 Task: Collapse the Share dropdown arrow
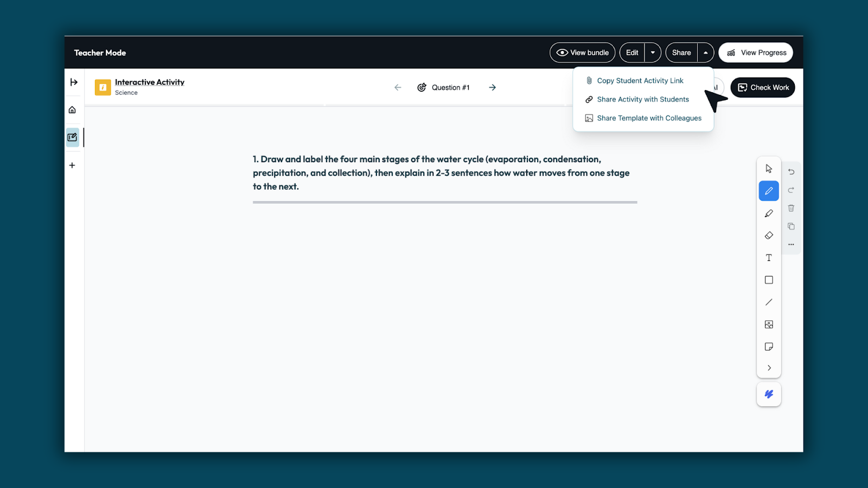(705, 53)
